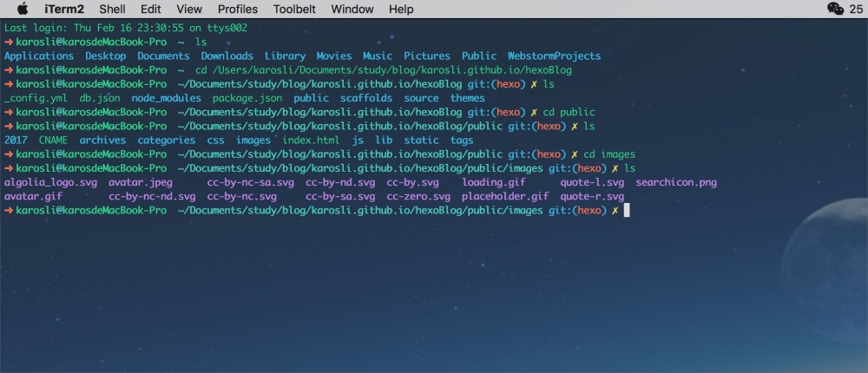Click 'avatar.gif' file name
The height and width of the screenshot is (373, 868).
[x=33, y=196]
